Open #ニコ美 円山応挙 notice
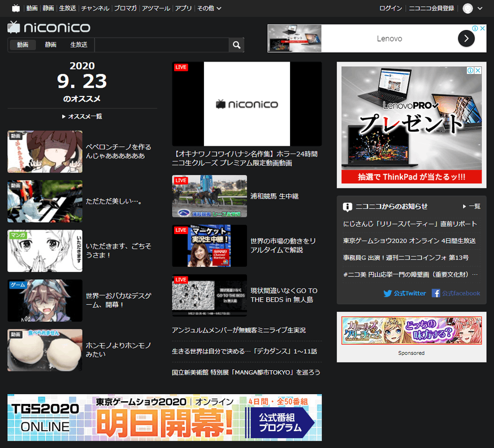 (411, 275)
